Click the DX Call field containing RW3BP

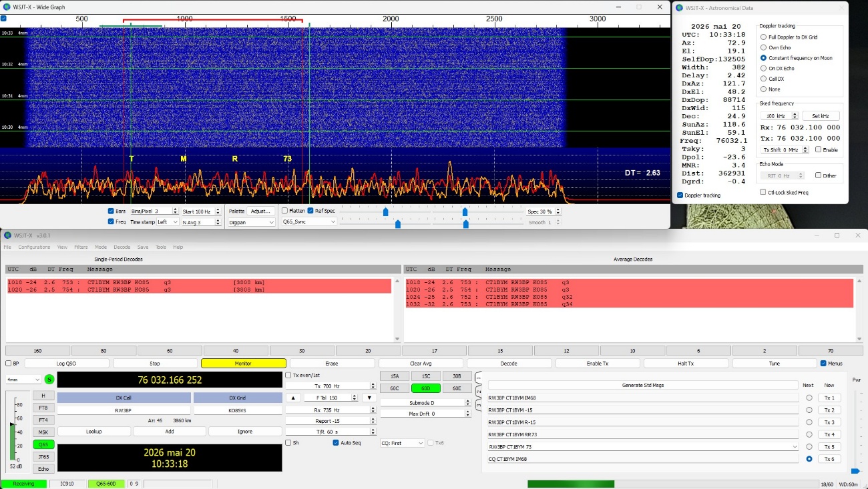point(123,412)
